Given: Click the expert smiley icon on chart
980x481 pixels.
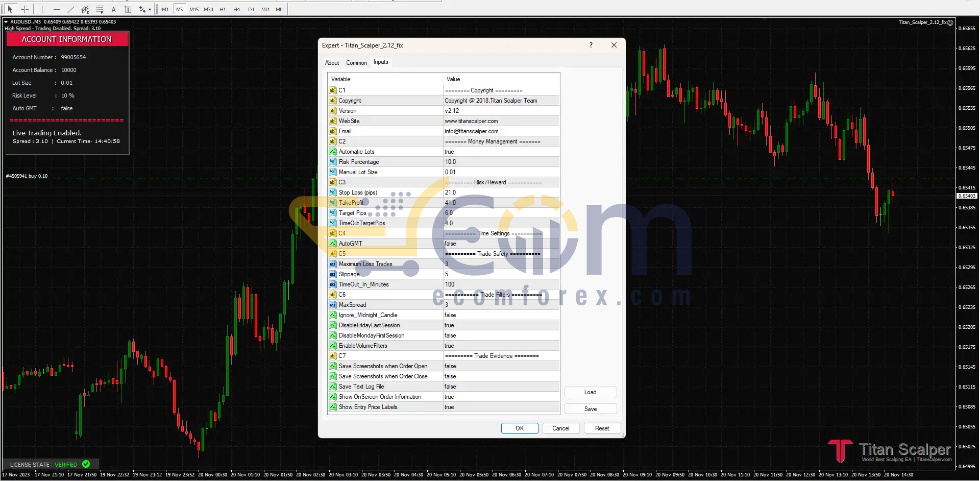Looking at the screenshot, I should click(x=950, y=22).
